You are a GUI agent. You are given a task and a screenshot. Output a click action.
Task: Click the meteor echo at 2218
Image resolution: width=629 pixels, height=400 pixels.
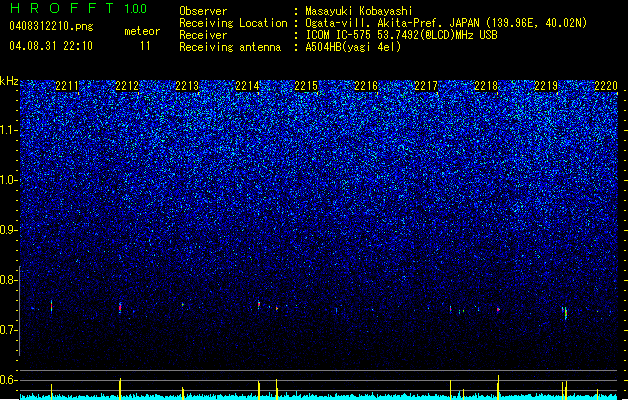[498, 310]
